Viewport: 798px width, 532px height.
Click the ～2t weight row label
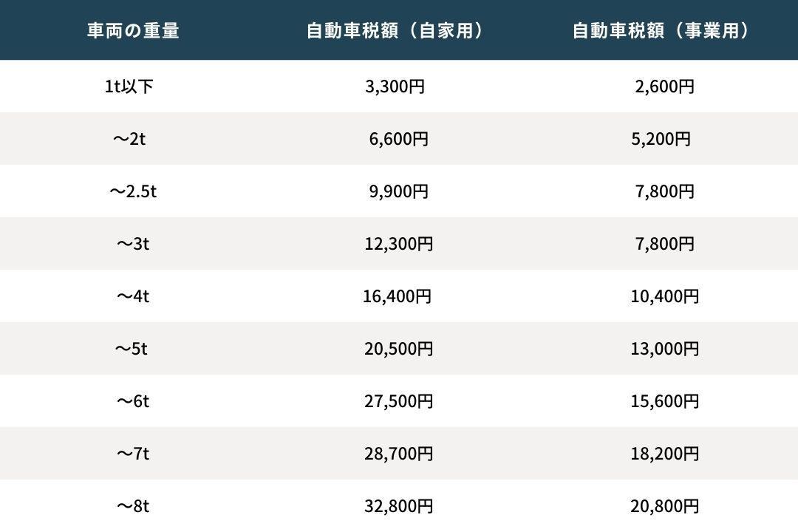[x=129, y=138]
